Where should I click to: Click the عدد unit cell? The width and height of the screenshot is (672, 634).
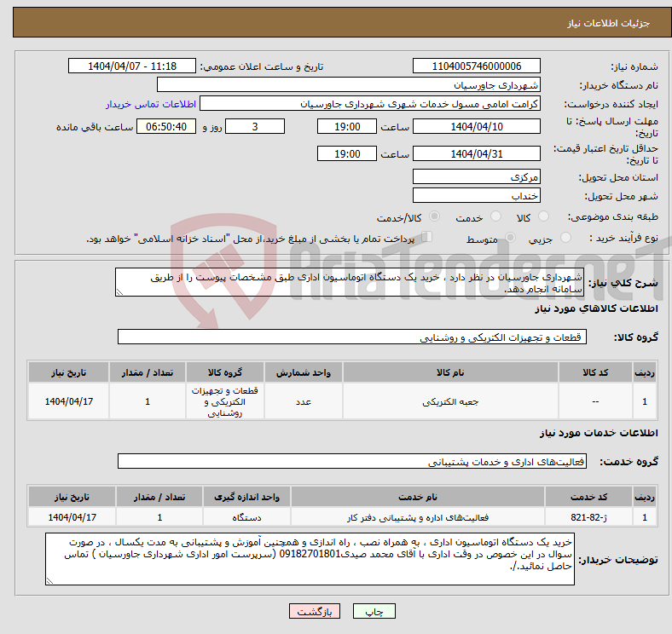coord(304,401)
